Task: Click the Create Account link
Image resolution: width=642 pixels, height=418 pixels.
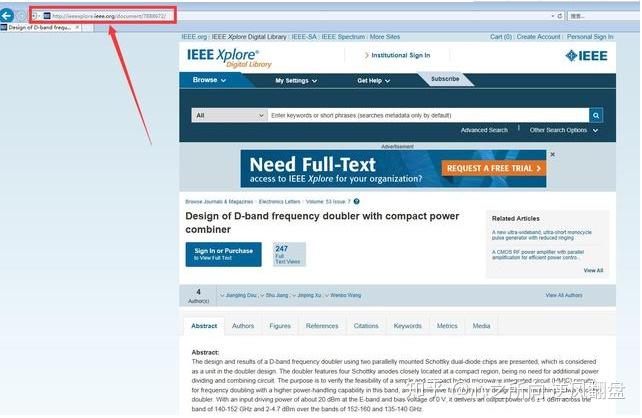Action: [538, 37]
